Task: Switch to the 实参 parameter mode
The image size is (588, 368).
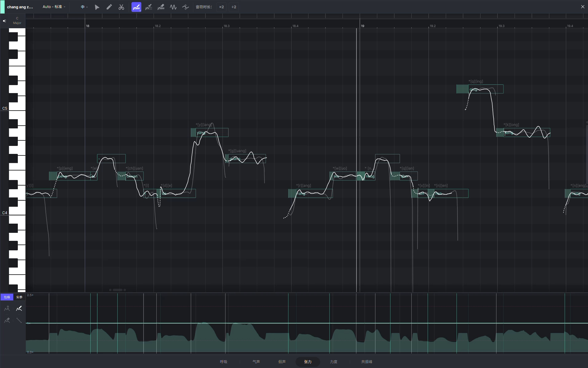Action: coord(19,297)
